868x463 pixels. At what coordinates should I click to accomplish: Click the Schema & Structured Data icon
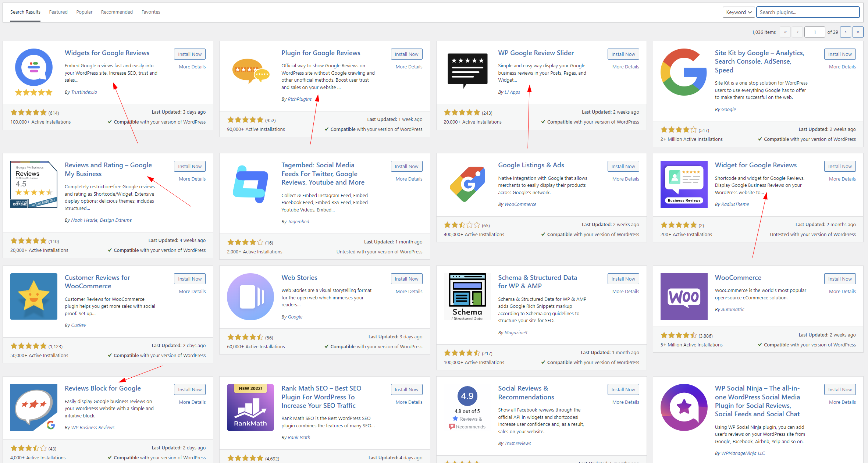pyautogui.click(x=467, y=296)
